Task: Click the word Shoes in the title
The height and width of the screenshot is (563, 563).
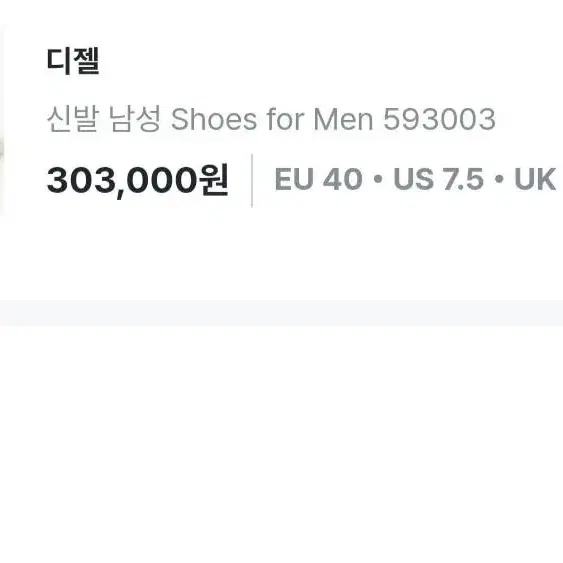Action: click(214, 119)
